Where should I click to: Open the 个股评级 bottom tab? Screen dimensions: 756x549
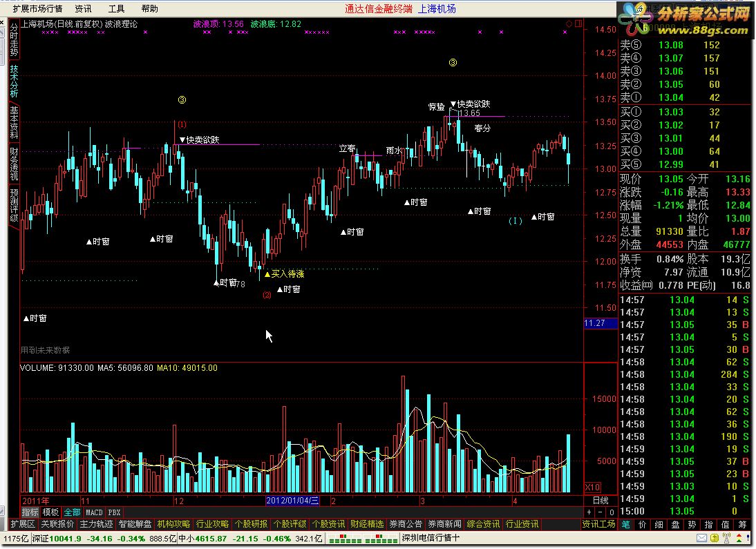(x=290, y=524)
